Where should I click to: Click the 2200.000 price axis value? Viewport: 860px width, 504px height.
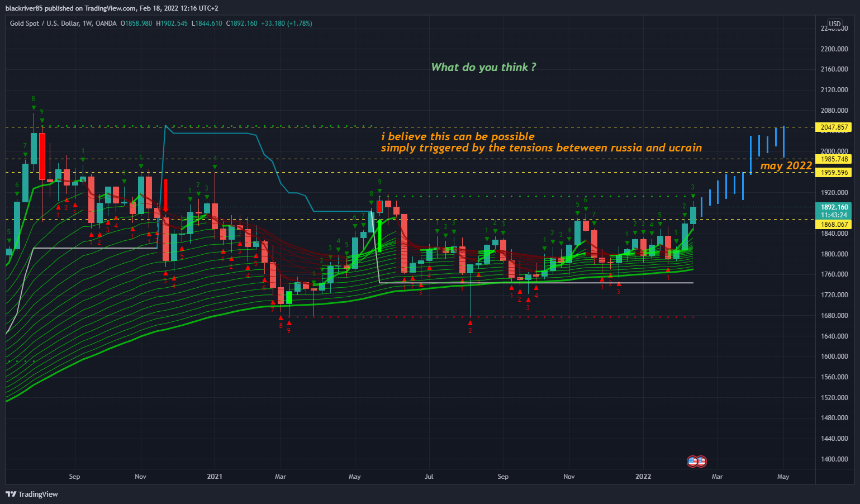pyautogui.click(x=834, y=49)
